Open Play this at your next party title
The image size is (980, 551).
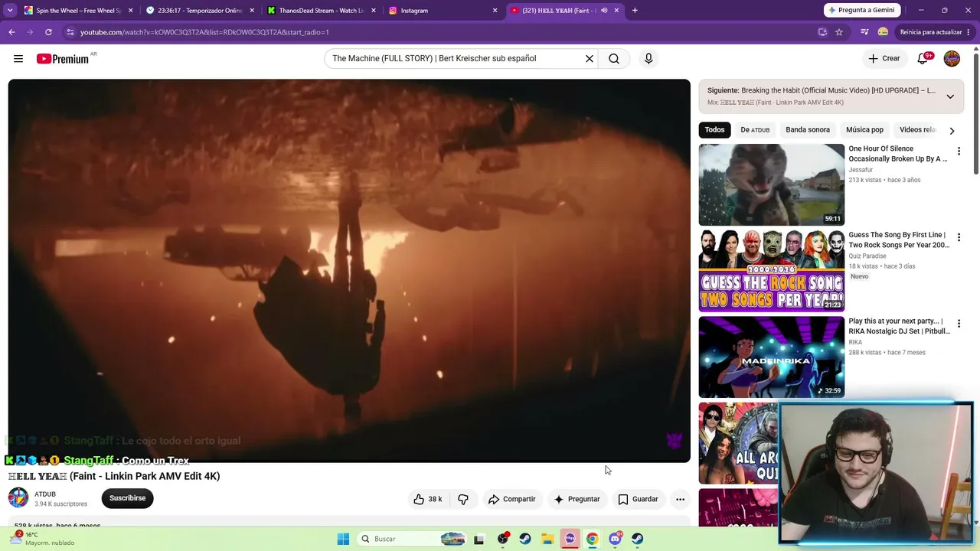point(899,326)
